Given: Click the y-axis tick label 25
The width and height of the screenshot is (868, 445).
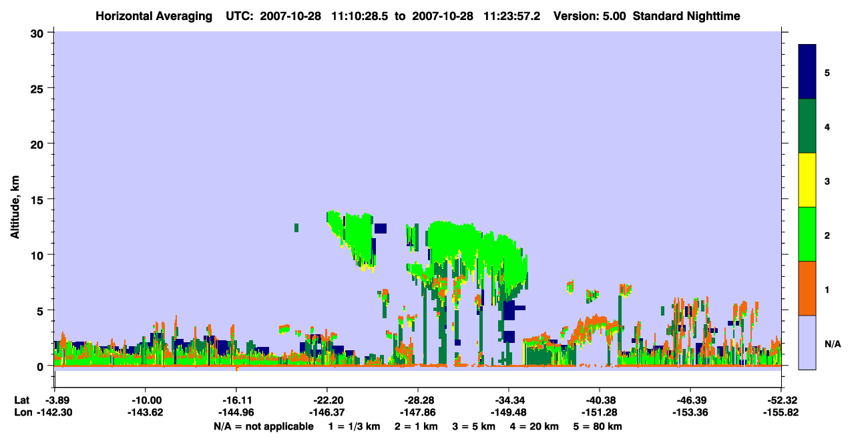Looking at the screenshot, I should tap(39, 88).
